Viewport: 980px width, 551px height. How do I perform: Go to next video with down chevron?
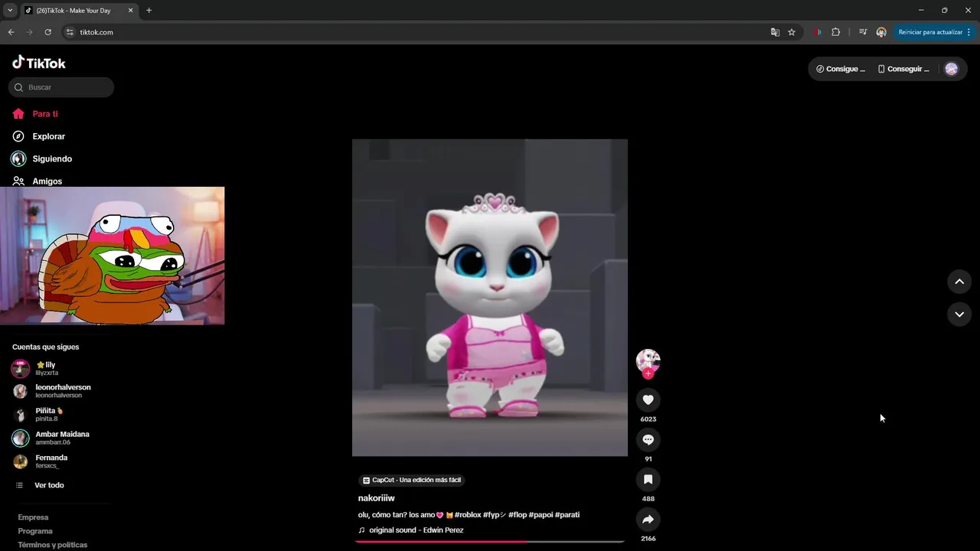pos(959,314)
